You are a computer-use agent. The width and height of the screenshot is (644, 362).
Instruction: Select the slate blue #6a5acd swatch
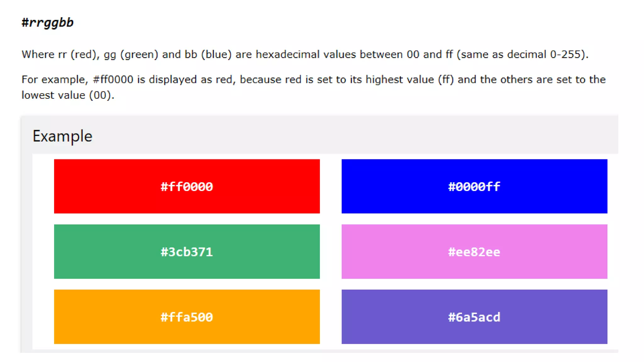474,317
